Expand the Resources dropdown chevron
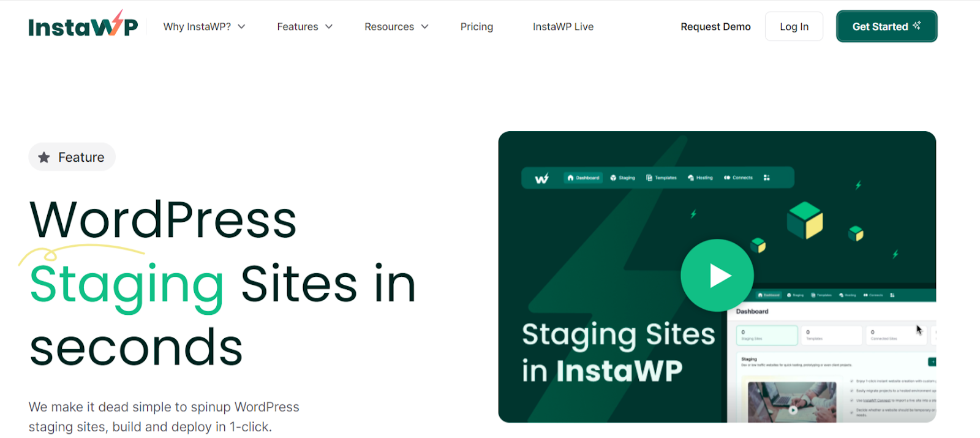The height and width of the screenshot is (438, 980). (424, 27)
